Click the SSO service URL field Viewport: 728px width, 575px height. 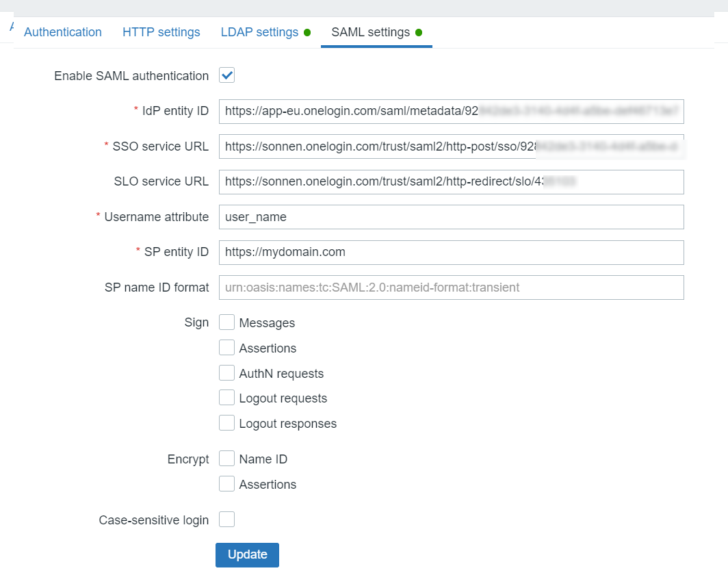(452, 146)
